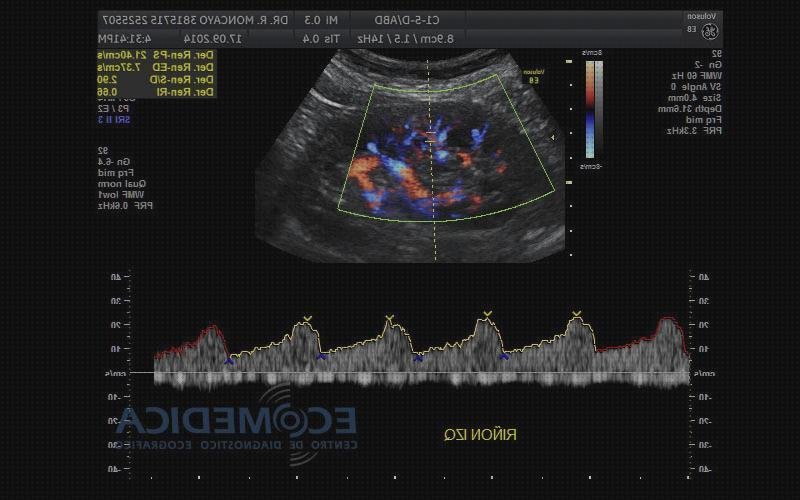
Task: Click the small Voluson E8 label beside color box
Action: coord(534,77)
